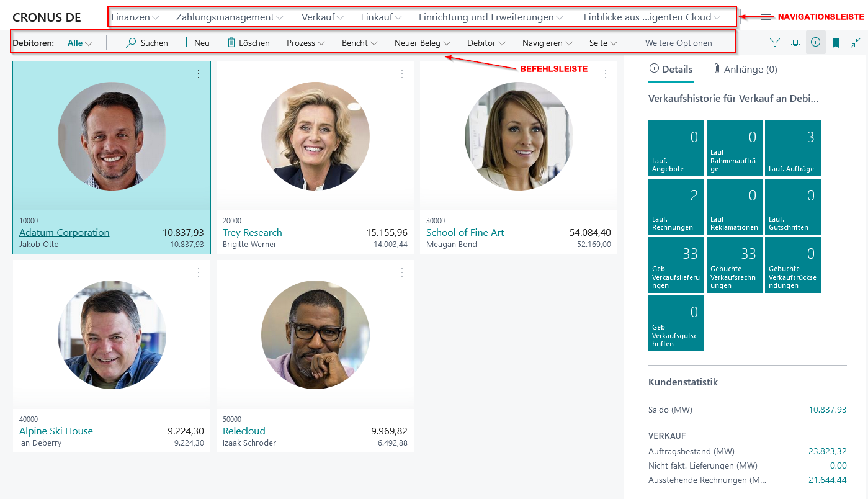Switch to the Details tab
This screenshot has width=868, height=499.
coord(671,70)
